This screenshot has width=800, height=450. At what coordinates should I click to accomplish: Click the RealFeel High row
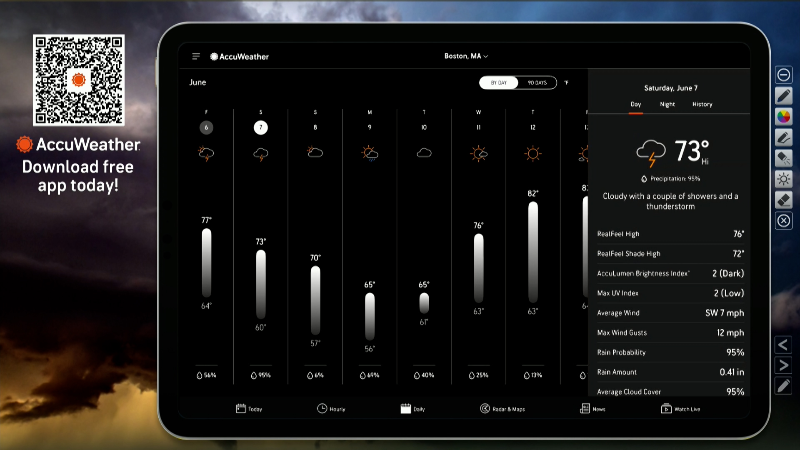(x=670, y=234)
